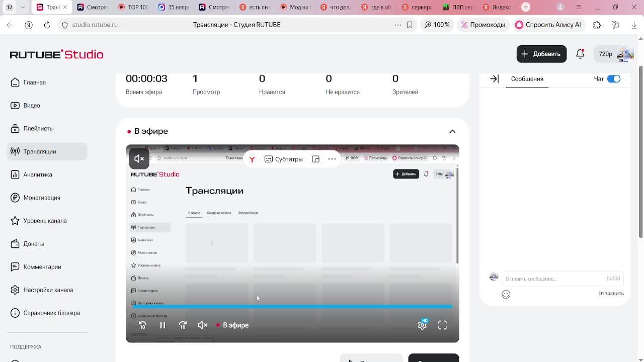Pause the live stream player
This screenshot has width=644, height=362.
[163, 325]
